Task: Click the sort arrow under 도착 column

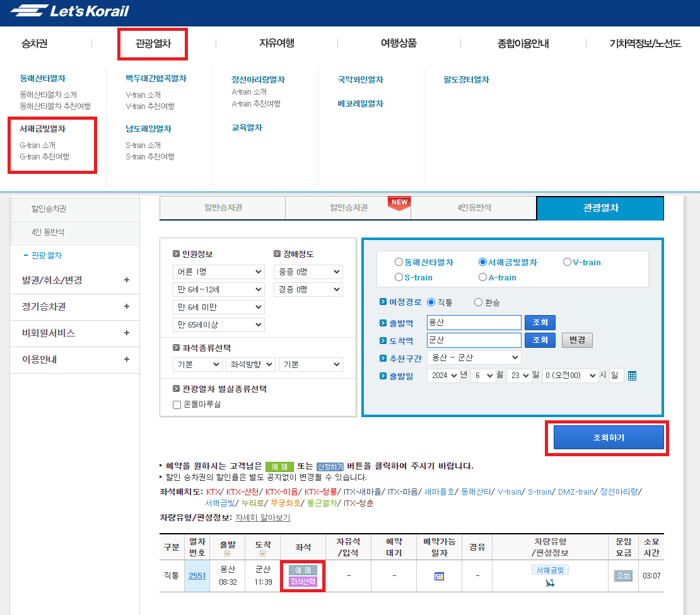Action: pyautogui.click(x=262, y=554)
